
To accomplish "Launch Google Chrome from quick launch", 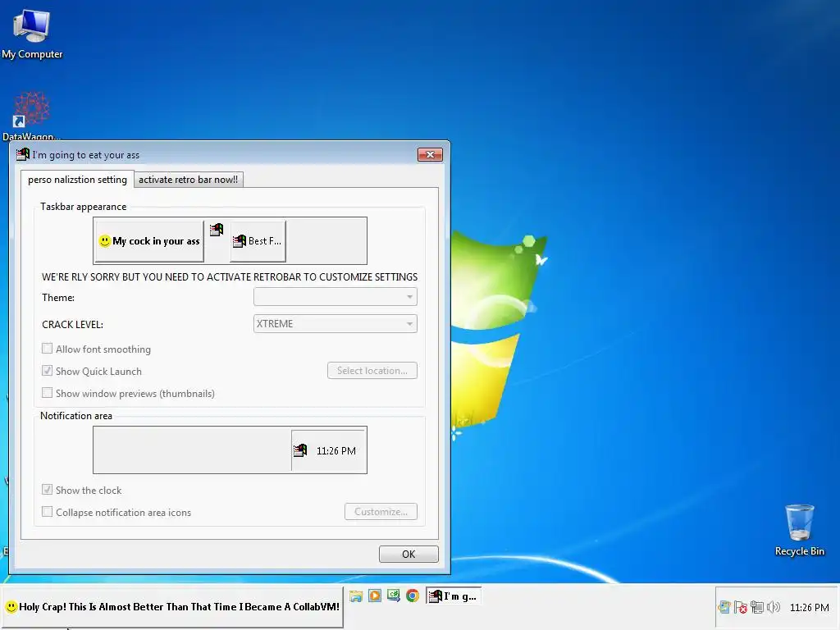I will (x=413, y=596).
